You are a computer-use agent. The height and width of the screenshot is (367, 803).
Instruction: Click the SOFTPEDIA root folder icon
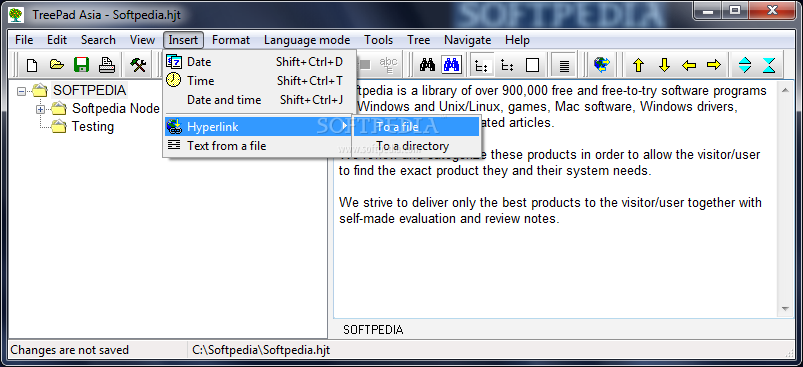[x=40, y=91]
